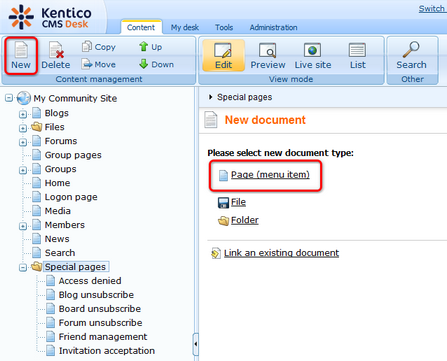Screen dimensions: 447x361
Task: Select Special pages folder in tree
Action: 75,267
